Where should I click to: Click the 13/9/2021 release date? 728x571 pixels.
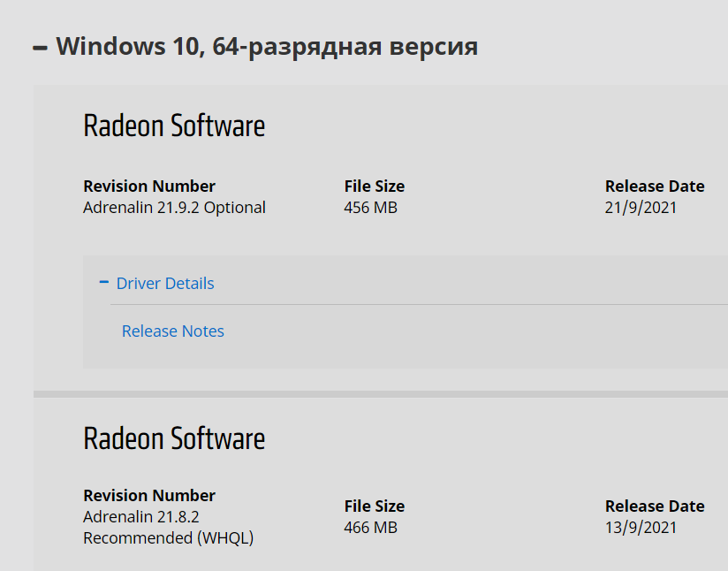coord(641,528)
